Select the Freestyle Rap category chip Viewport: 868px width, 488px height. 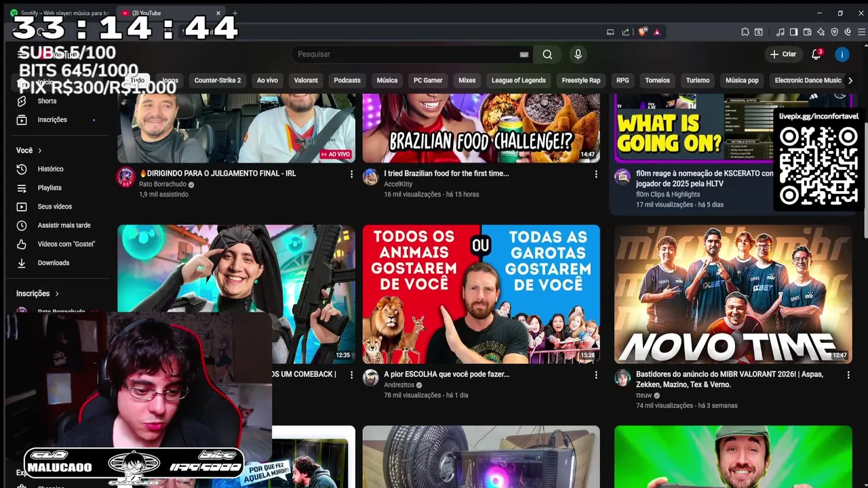[x=581, y=80]
